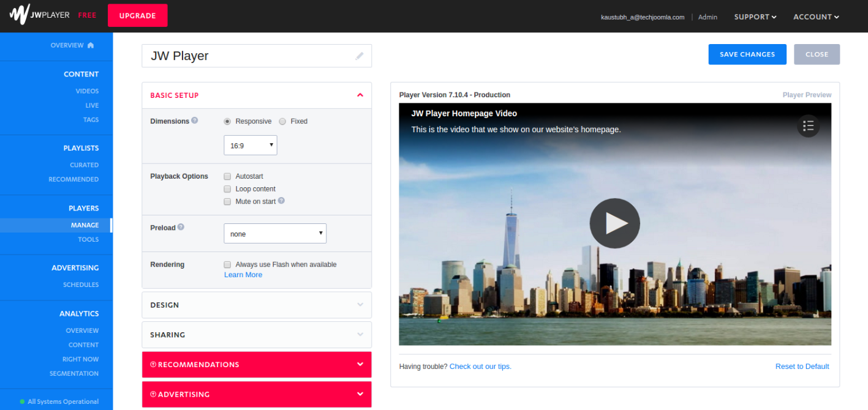Image resolution: width=868 pixels, height=410 pixels.
Task: Click the Learn More link
Action: coord(243,275)
